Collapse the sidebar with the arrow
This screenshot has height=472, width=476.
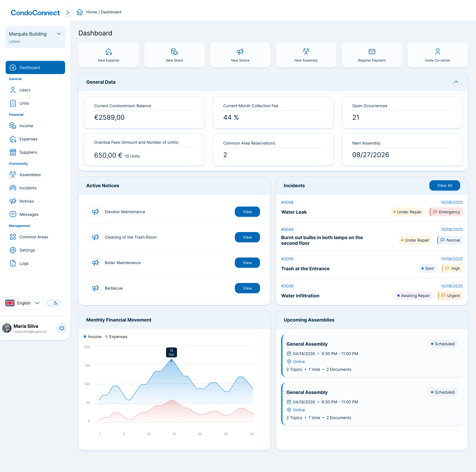tap(68, 12)
